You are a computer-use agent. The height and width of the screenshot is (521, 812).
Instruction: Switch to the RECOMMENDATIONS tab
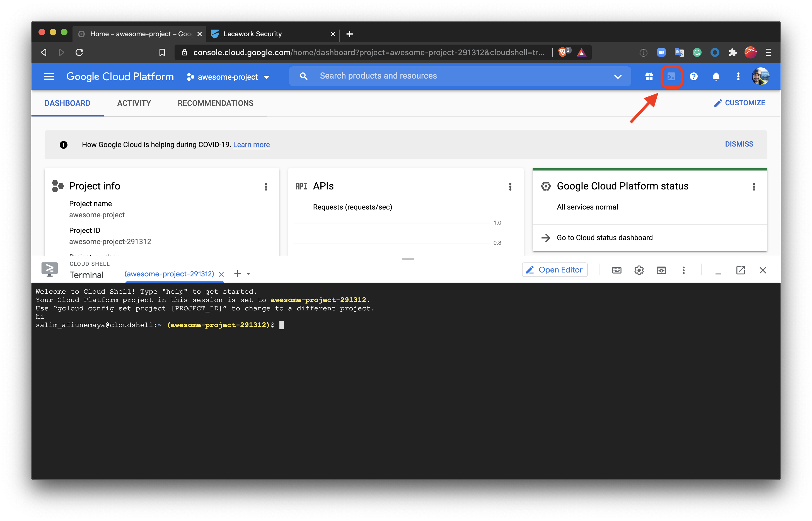pos(215,103)
